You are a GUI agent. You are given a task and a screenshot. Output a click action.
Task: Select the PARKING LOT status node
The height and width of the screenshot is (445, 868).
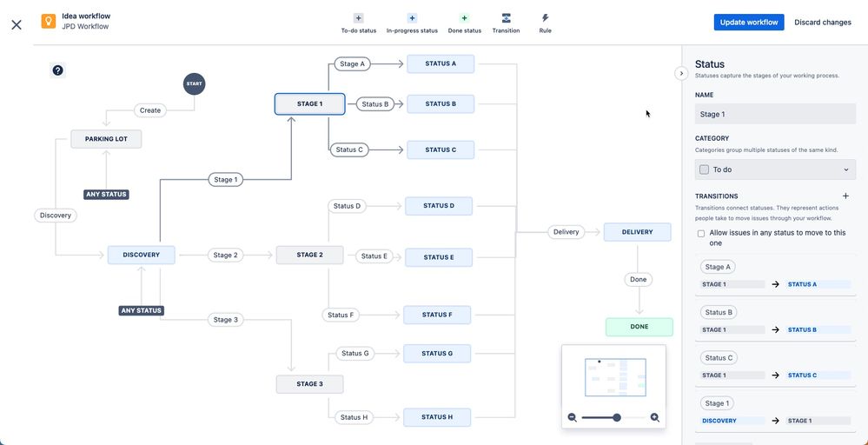(106, 139)
